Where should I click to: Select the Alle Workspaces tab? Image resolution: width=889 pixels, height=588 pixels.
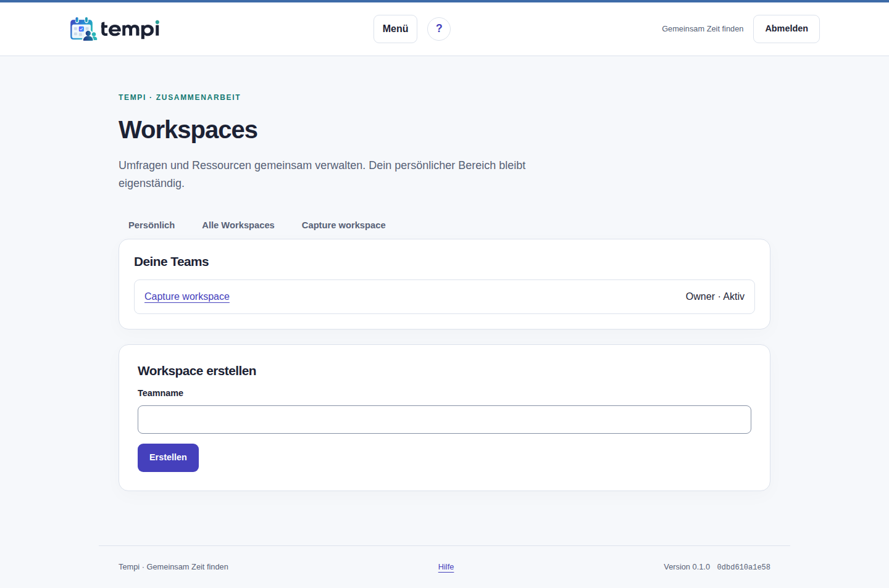(238, 225)
